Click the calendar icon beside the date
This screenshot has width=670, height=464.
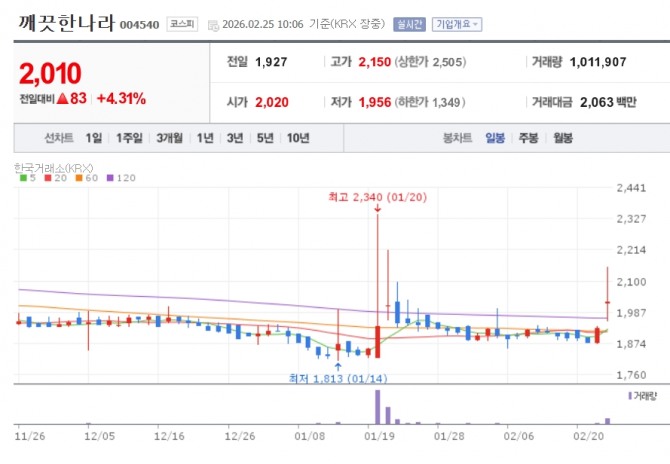[x=213, y=25]
